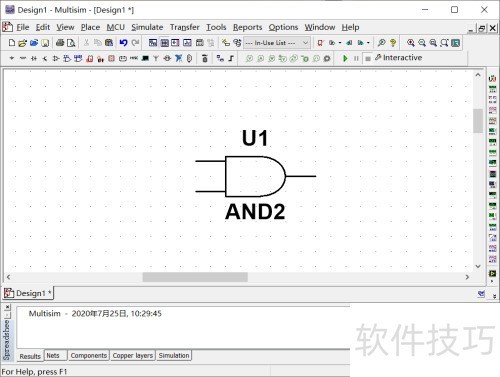Image resolution: width=500 pixels, height=377 pixels.
Task: Open the Place menu
Action: pos(90,27)
